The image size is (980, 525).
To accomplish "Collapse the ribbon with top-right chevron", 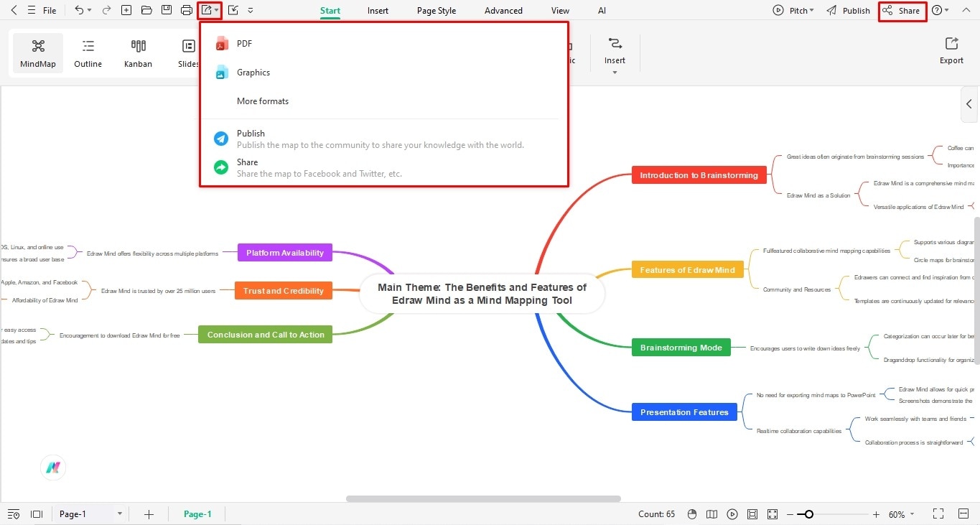I will tap(965, 11).
